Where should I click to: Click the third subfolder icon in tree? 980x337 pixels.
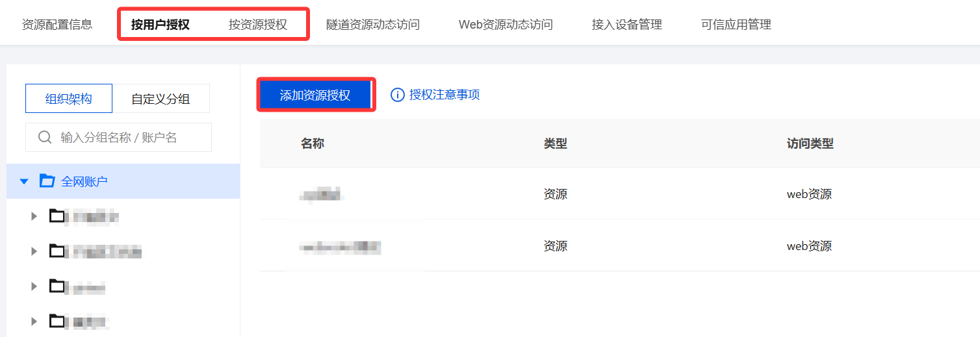pyautogui.click(x=57, y=286)
